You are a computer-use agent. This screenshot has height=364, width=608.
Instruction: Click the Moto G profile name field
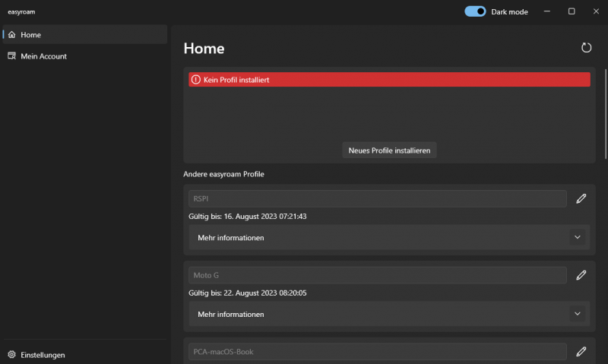[377, 275]
